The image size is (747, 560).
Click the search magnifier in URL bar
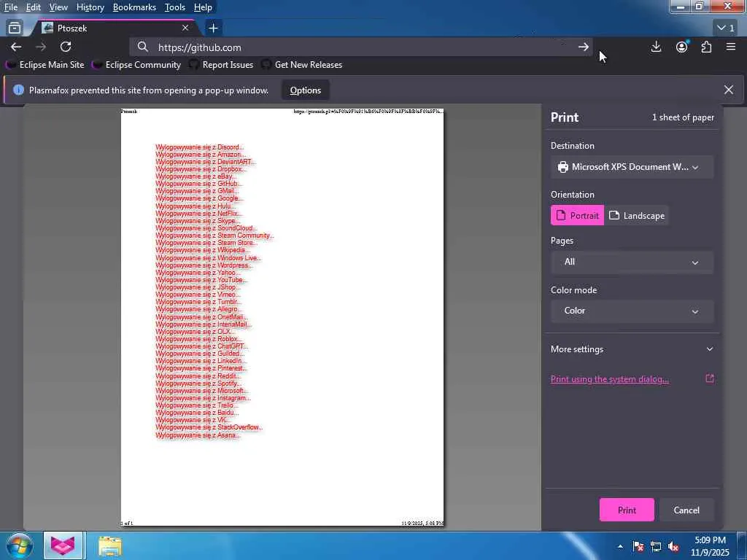(x=142, y=47)
